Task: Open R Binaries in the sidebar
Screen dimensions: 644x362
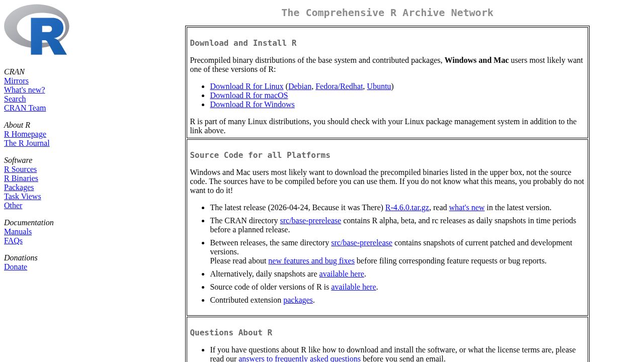Action: 21,178
